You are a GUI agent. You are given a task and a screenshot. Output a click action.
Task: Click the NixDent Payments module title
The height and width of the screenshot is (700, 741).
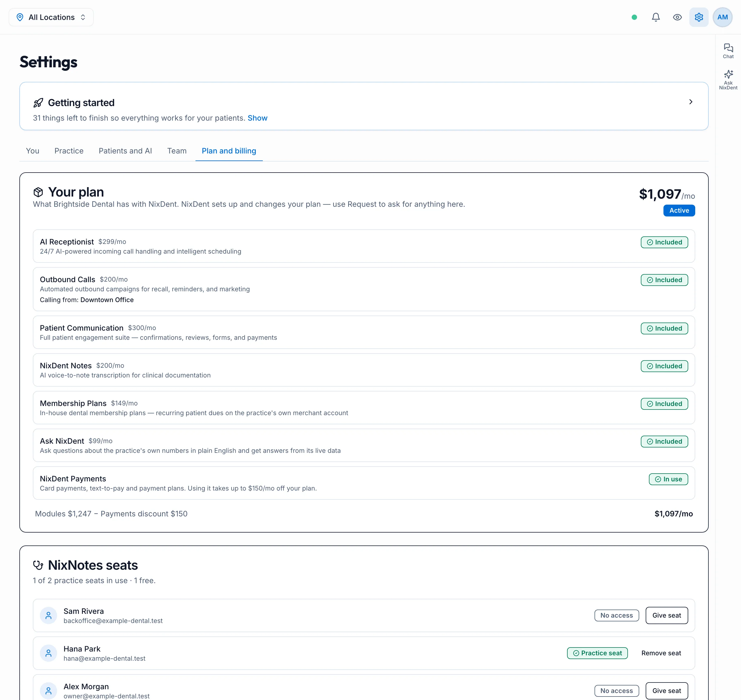(x=73, y=479)
